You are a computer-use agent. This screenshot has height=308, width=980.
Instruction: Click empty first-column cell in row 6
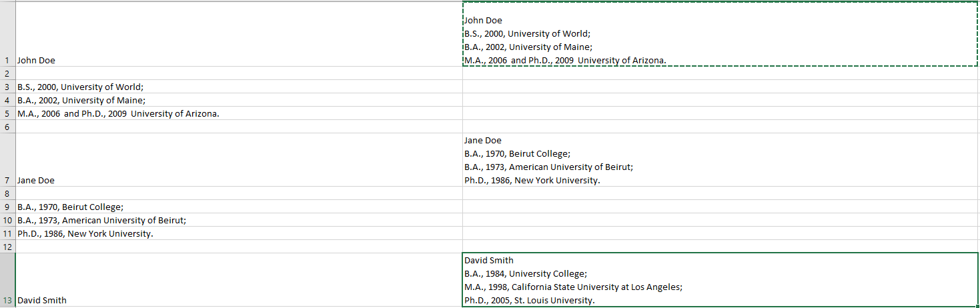click(x=239, y=127)
